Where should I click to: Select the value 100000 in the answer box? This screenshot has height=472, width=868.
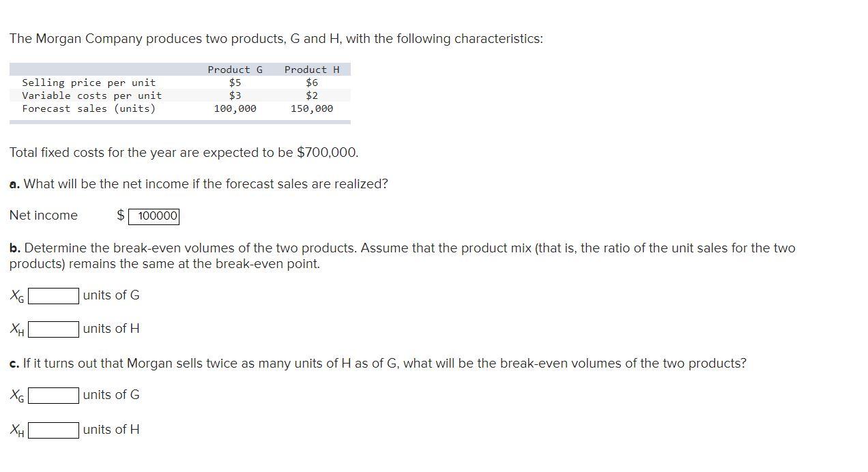click(x=155, y=216)
